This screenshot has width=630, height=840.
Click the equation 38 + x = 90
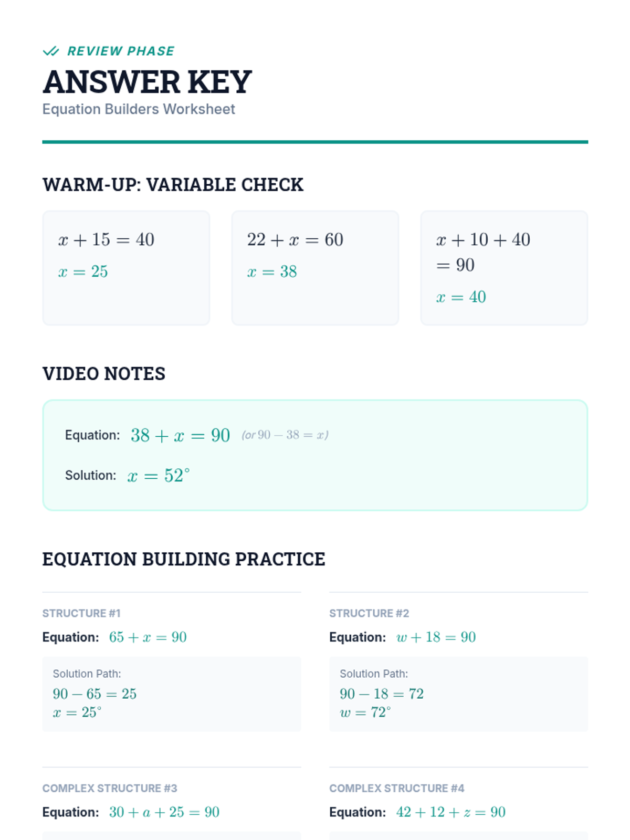coord(180,435)
